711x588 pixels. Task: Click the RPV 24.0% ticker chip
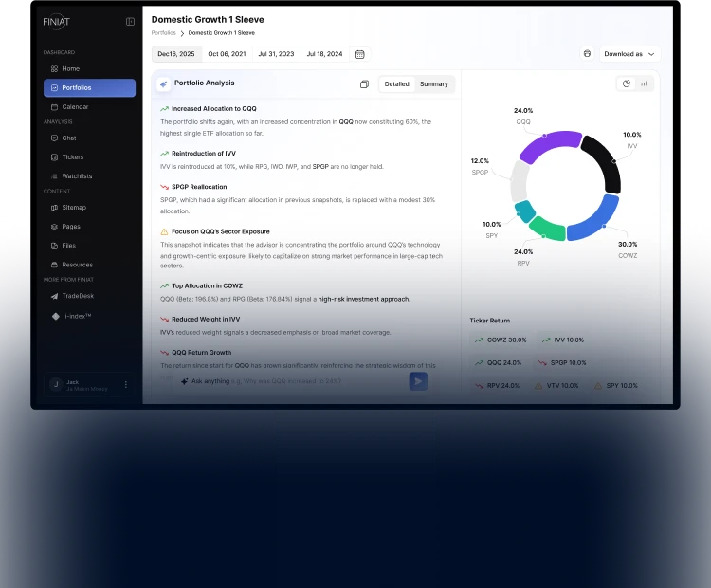497,386
